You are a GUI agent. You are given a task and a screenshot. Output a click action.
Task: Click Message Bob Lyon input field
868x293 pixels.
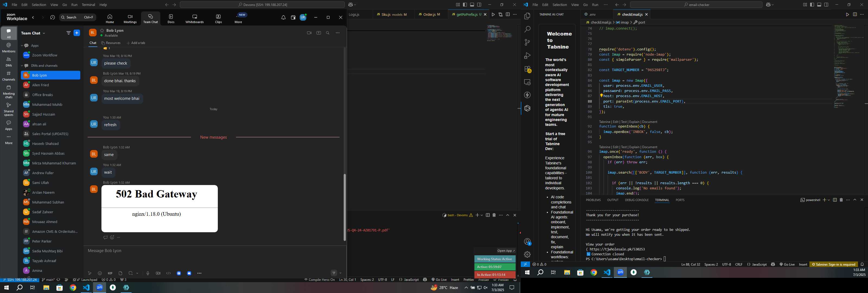click(x=215, y=251)
